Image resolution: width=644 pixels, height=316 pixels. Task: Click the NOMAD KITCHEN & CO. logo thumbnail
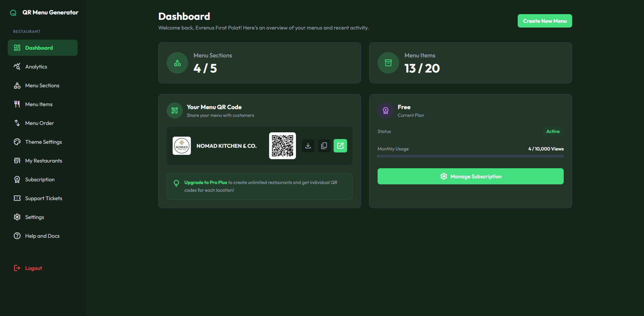[x=181, y=145]
